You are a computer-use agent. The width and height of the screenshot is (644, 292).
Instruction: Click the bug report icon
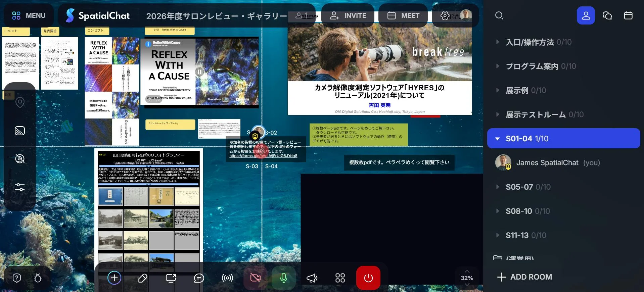38,278
